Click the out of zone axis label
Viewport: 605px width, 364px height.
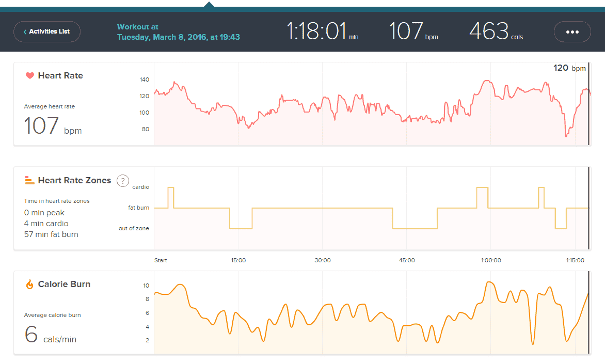(134, 228)
